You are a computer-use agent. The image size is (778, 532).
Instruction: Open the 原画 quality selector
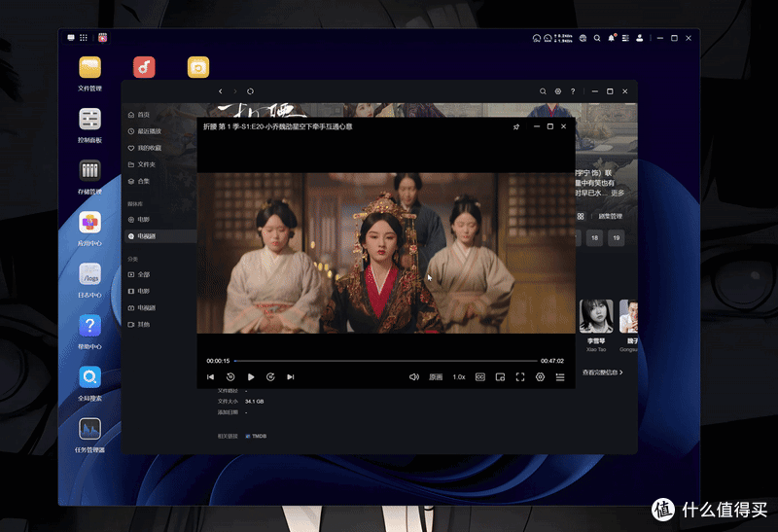(x=436, y=377)
